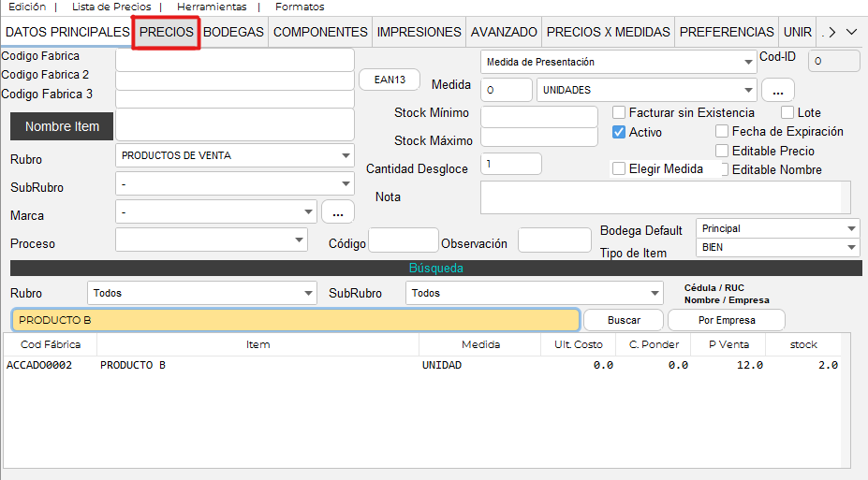
Task: Click the Buscar button
Action: coord(624,320)
